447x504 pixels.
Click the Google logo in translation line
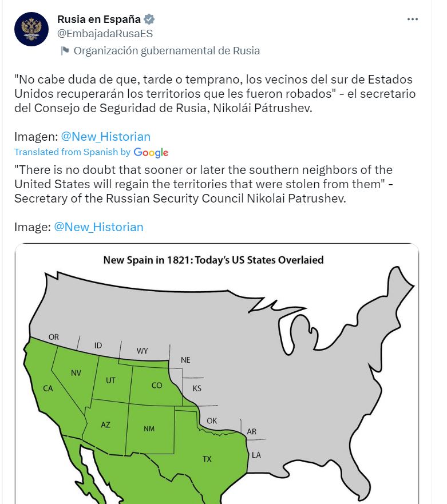click(x=151, y=152)
